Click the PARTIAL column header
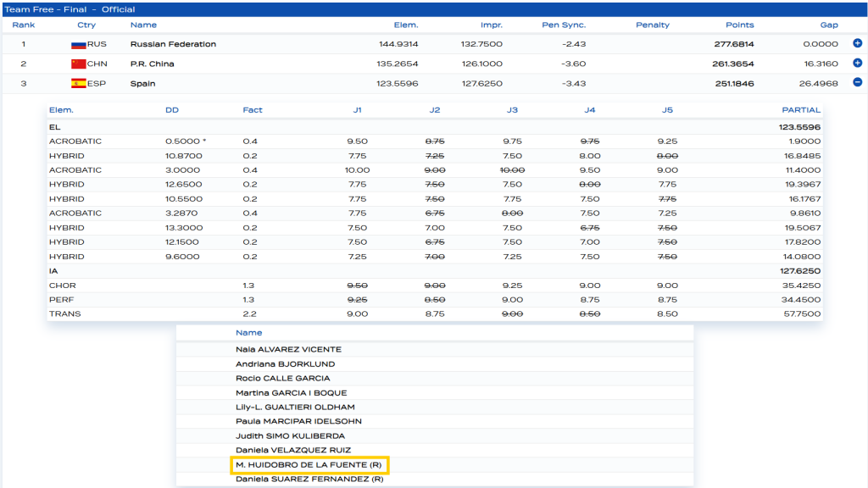 pyautogui.click(x=801, y=110)
